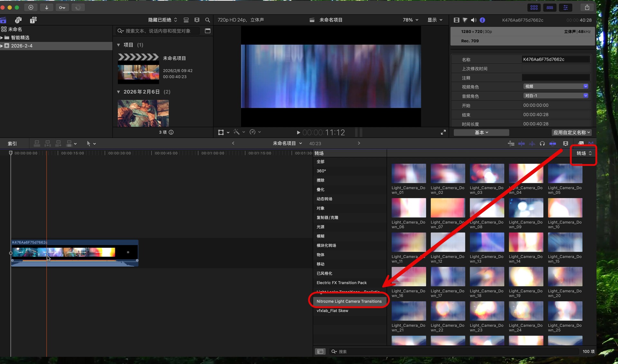
Task: Click the share export button
Action: pos(587,7)
